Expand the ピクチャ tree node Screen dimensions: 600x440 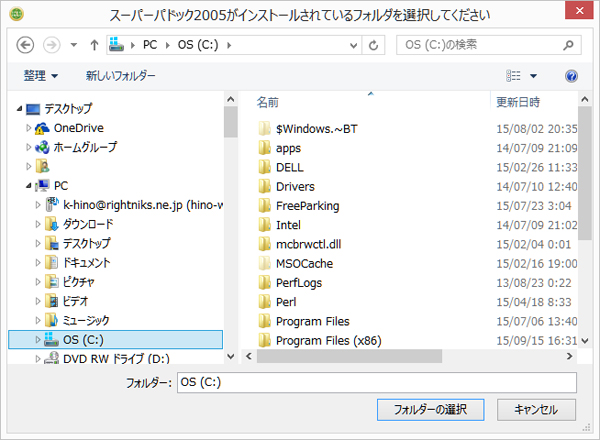(x=38, y=282)
